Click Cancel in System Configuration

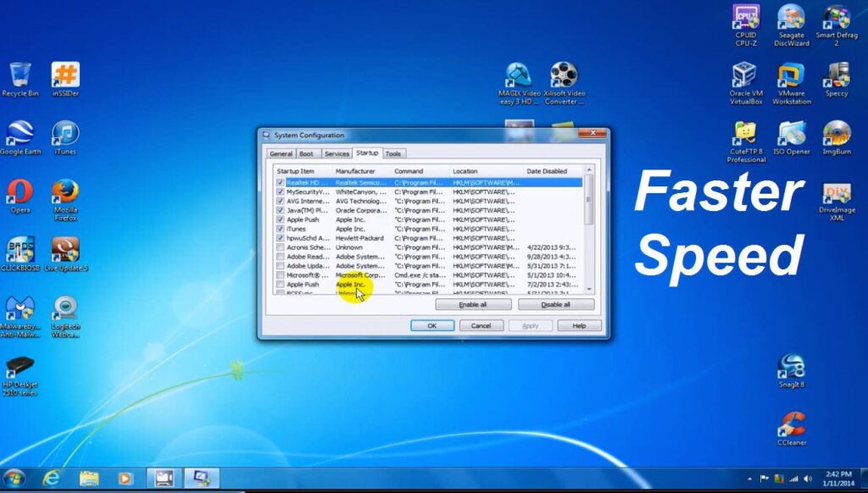click(481, 326)
